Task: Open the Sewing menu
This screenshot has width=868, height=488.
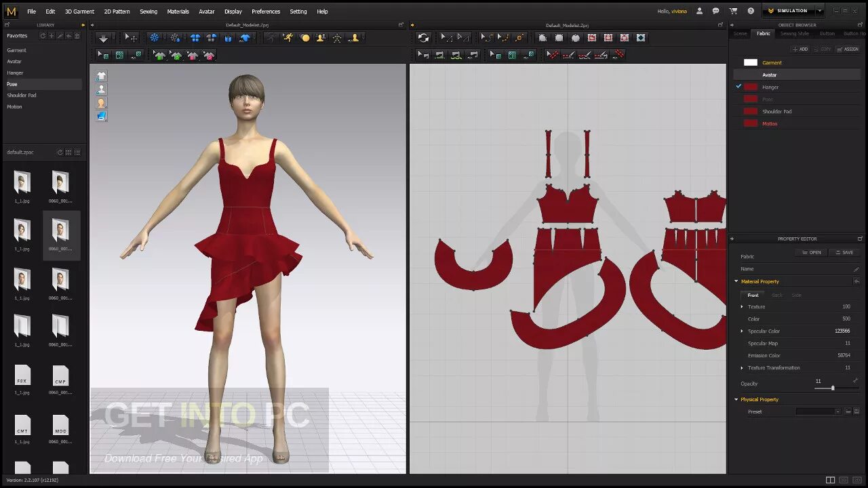Action: click(147, 12)
